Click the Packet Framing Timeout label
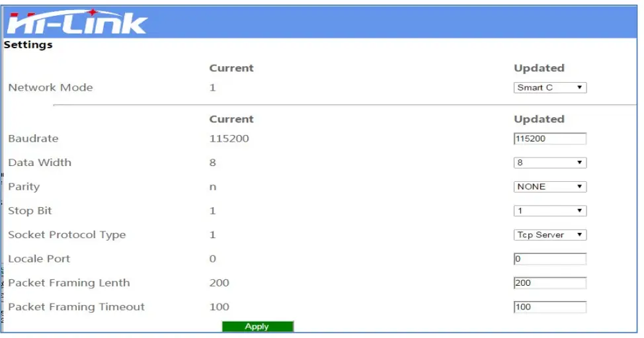This screenshot has width=644, height=338. coord(77,307)
